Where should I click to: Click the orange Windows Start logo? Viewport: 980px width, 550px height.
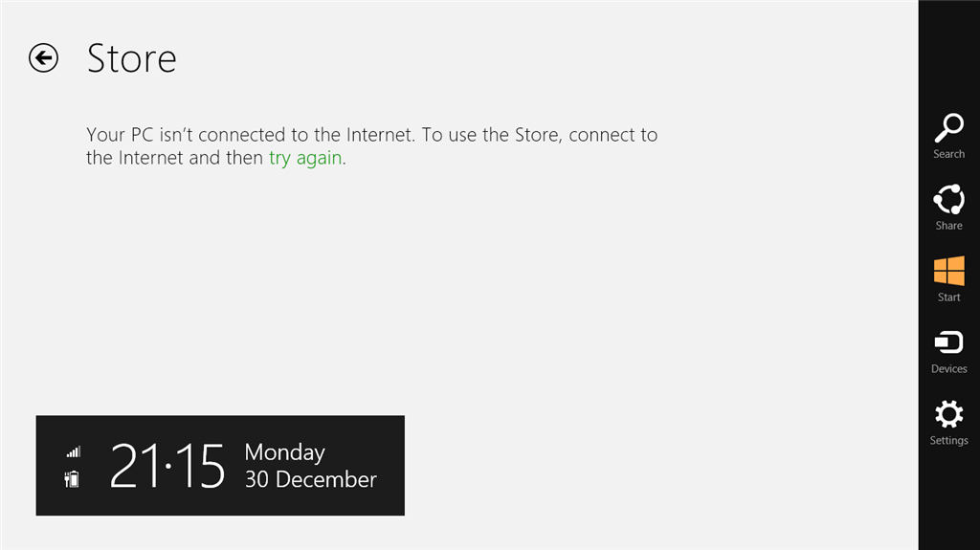coord(948,272)
